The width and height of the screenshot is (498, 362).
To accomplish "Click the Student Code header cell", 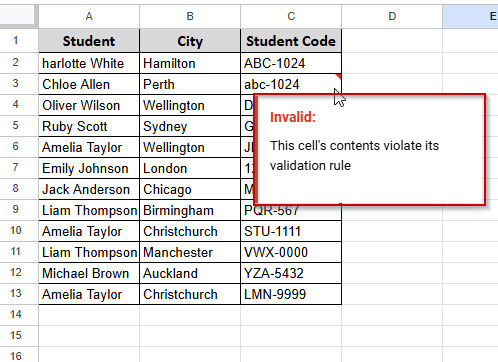I will click(291, 41).
